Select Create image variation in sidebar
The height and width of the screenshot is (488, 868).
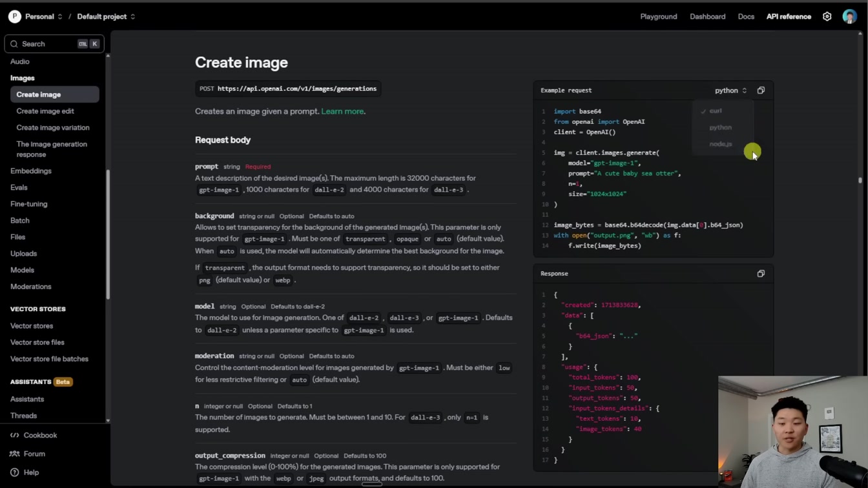pyautogui.click(x=53, y=128)
